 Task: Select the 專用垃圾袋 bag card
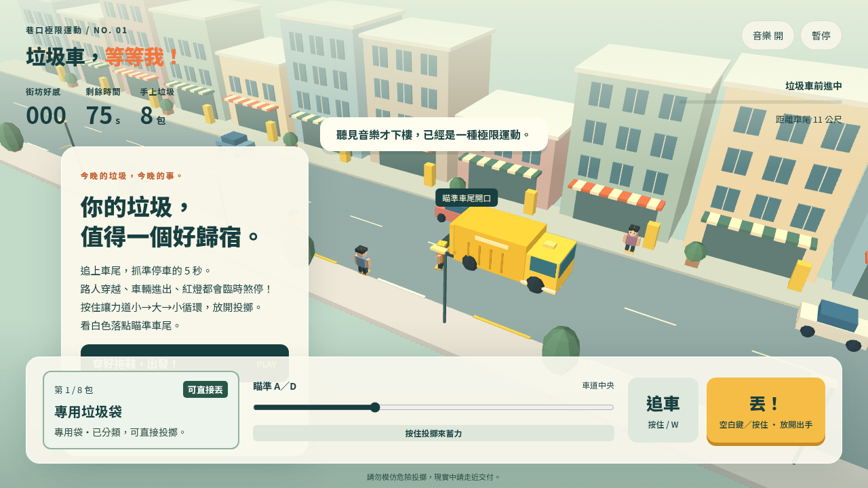[x=141, y=410]
